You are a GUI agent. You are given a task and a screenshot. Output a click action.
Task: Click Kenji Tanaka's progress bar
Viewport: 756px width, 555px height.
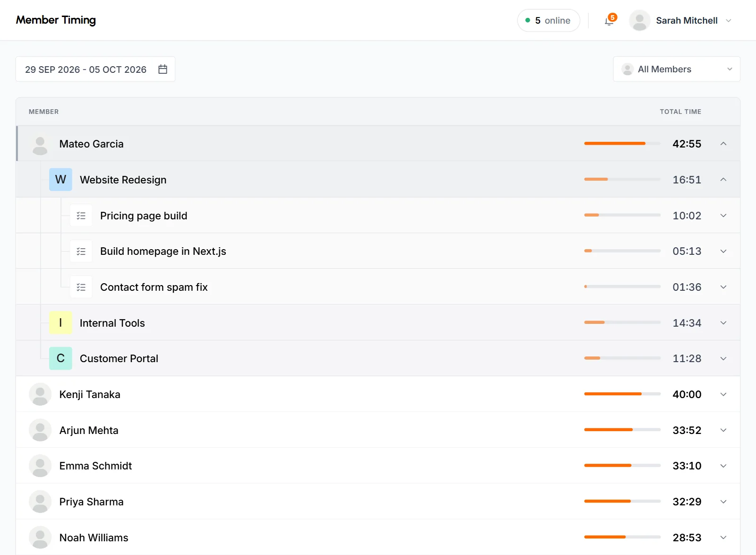point(622,394)
